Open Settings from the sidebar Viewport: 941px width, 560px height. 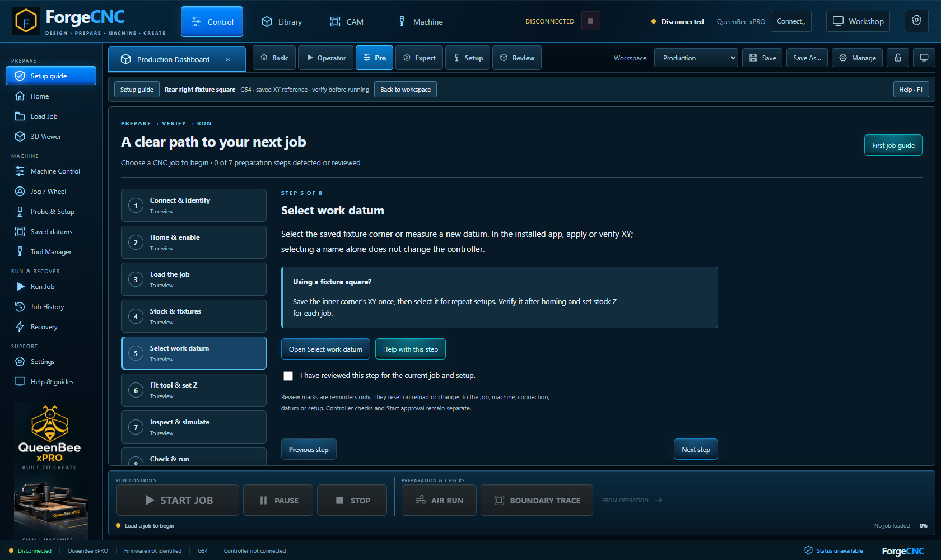click(51, 362)
